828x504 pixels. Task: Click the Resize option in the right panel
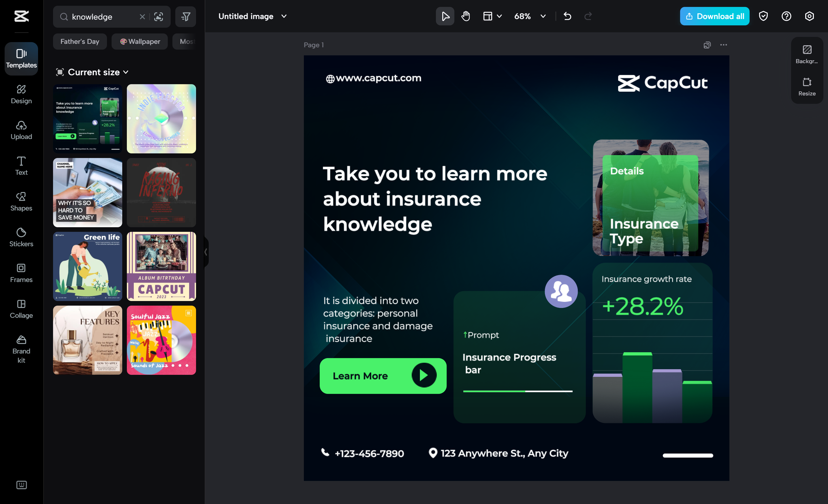pos(806,87)
